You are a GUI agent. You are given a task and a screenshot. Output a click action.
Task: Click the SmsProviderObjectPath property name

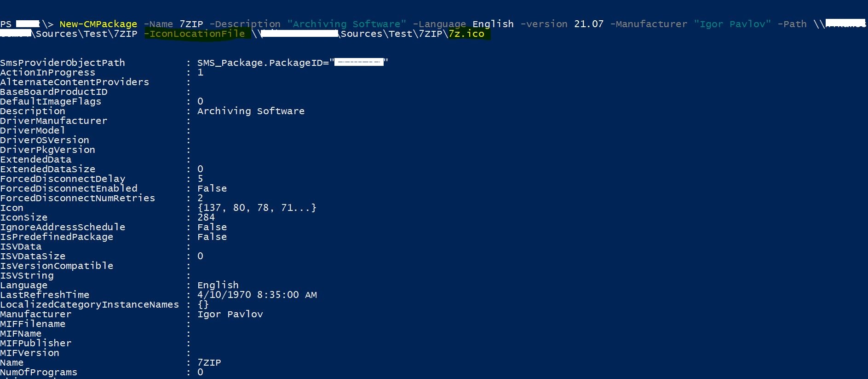pyautogui.click(x=63, y=63)
